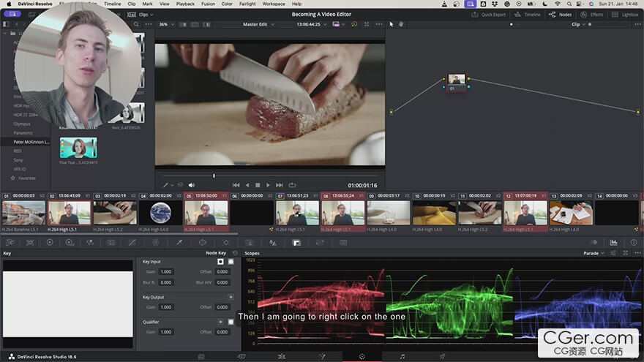644x362 pixels.
Task: Go to the Deliver page
Action: point(442,357)
